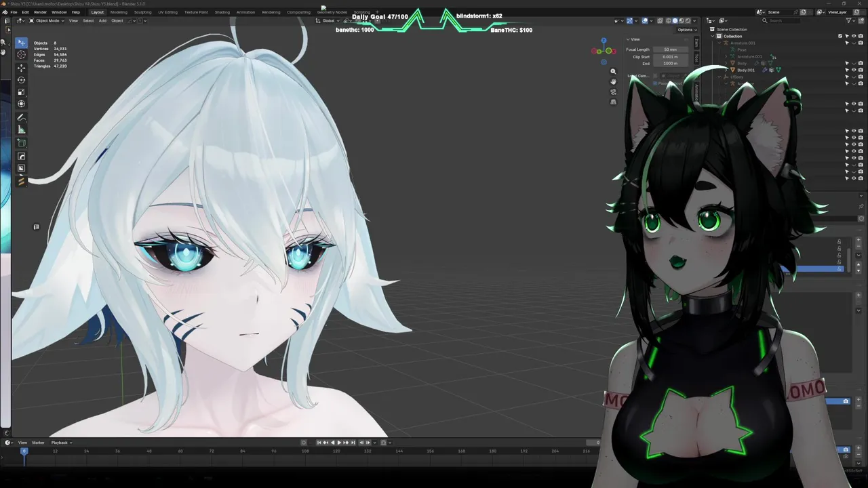Select rendered shading mode
Viewport: 868px width, 488px height.
[x=688, y=21]
